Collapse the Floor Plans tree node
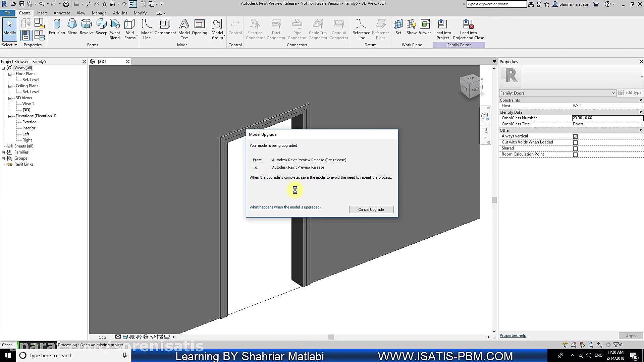 click(10, 74)
